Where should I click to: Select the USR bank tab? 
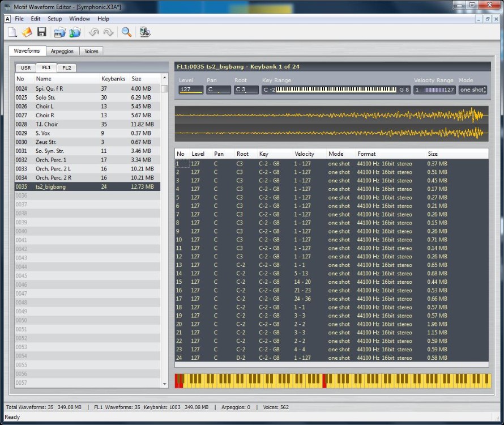25,68
